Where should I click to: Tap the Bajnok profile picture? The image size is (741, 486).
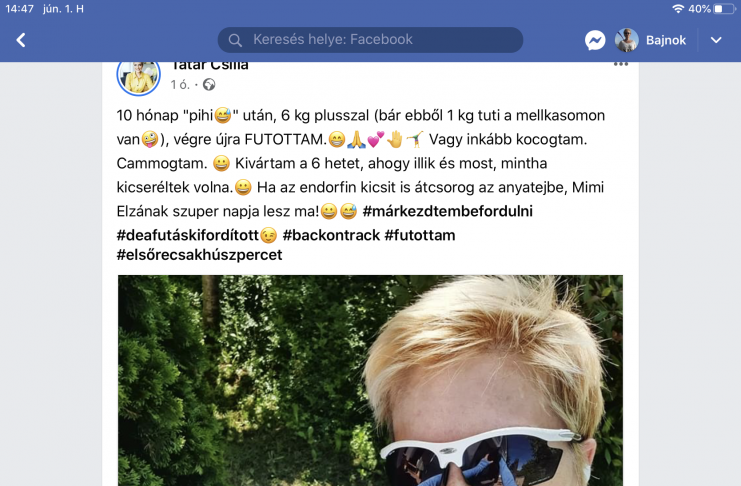click(x=627, y=40)
